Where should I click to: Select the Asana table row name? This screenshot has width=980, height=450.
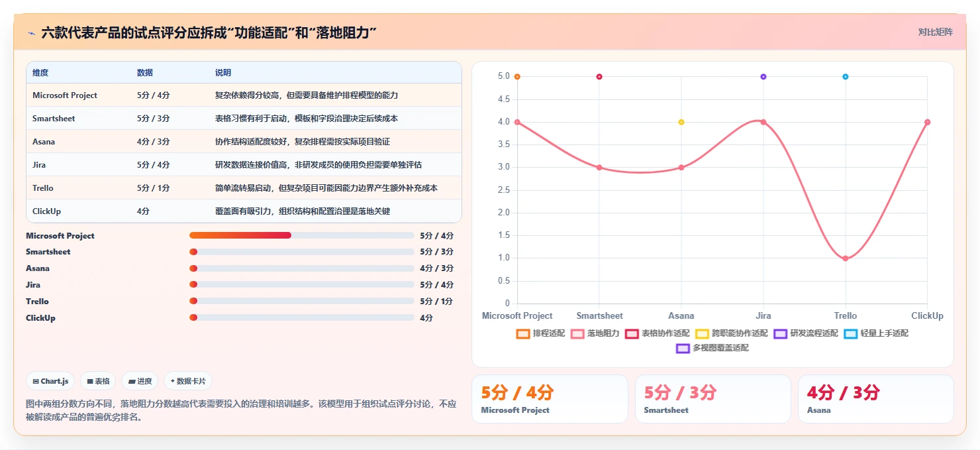pos(44,142)
